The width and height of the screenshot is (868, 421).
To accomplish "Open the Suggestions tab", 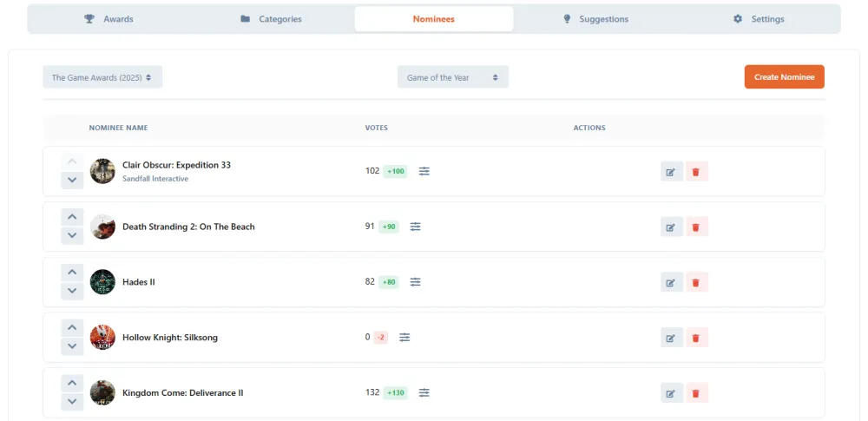I will 595,19.
